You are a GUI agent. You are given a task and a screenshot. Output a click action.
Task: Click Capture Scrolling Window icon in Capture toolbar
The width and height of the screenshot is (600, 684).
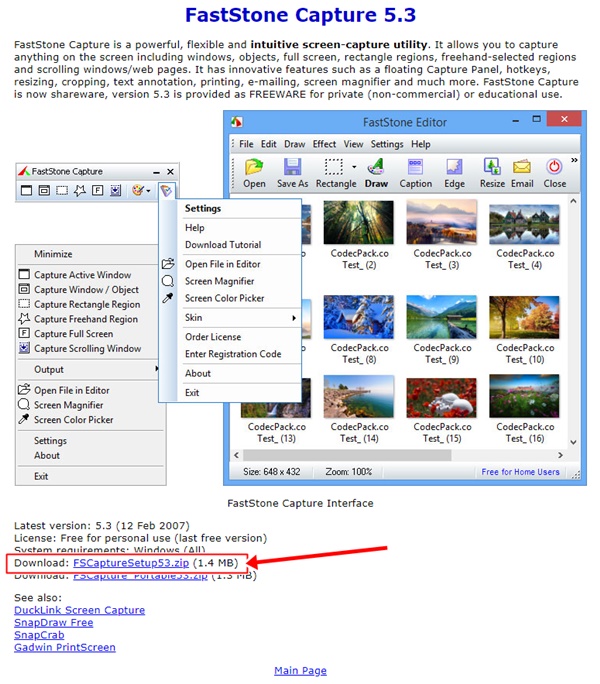[x=115, y=190]
